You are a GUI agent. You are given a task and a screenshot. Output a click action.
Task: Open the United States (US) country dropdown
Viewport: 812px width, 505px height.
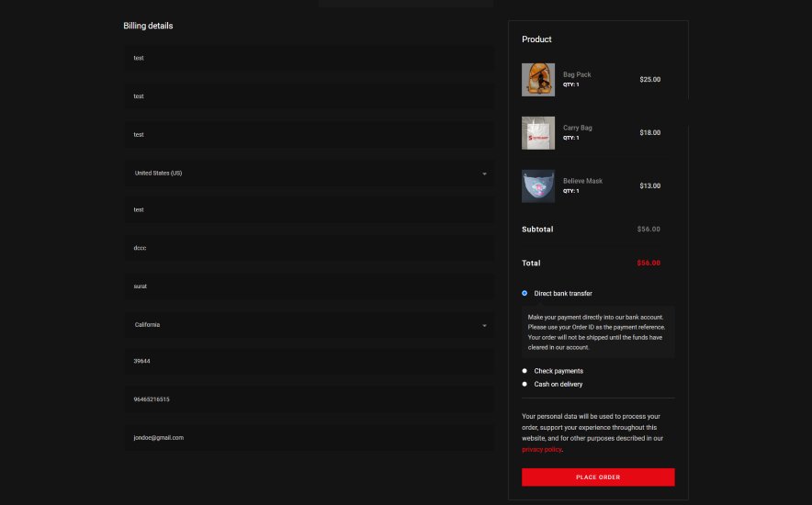309,174
